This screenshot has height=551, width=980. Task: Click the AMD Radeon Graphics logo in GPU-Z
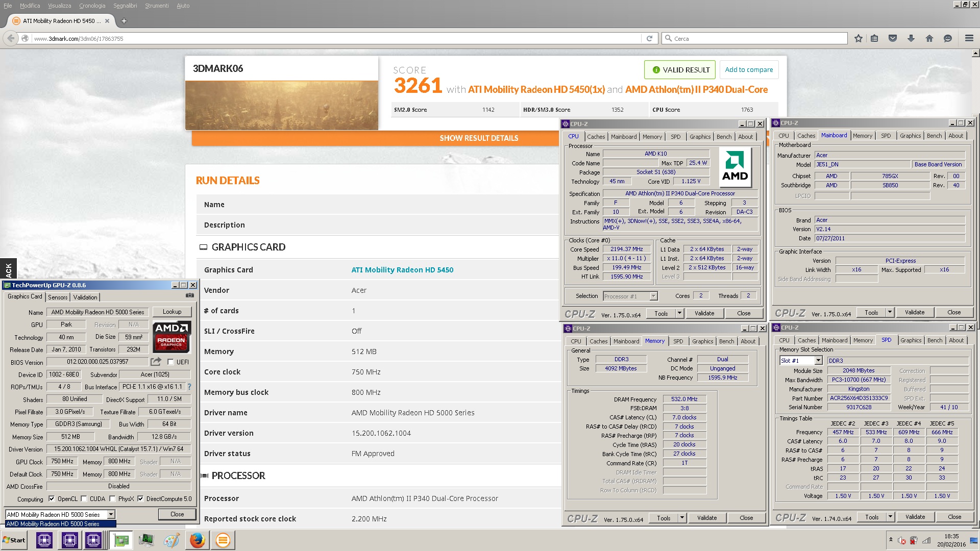[x=171, y=336]
